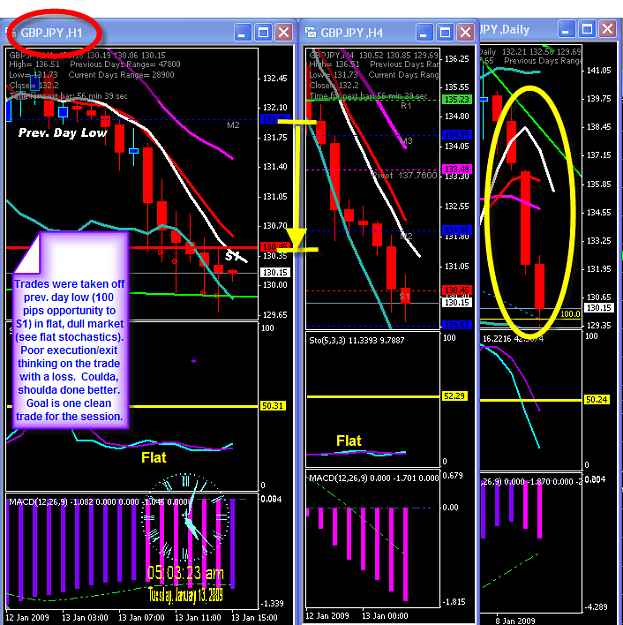This screenshot has height=625, width=623.
Task: Maximize the GBPJPY,H4 chart window
Action: [445, 33]
